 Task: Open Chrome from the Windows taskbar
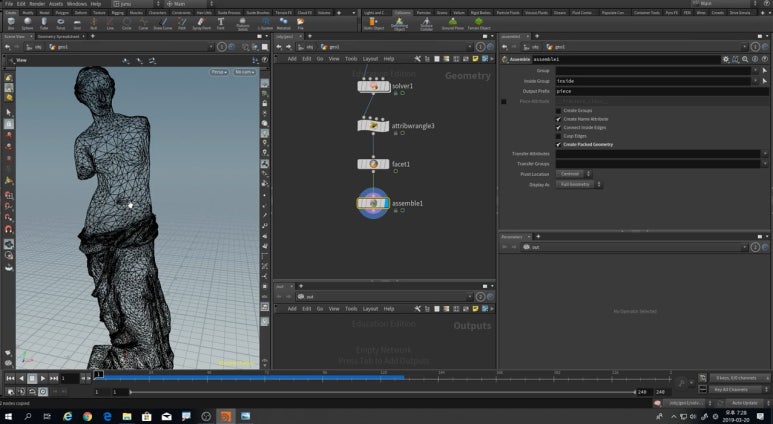tap(87, 417)
